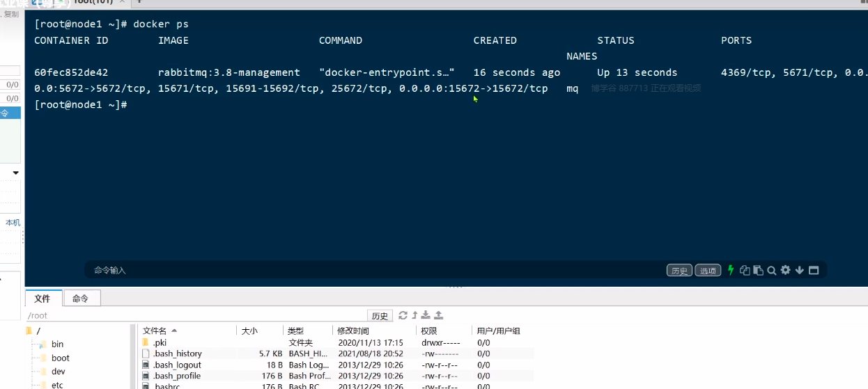Refresh the file list

click(403, 315)
